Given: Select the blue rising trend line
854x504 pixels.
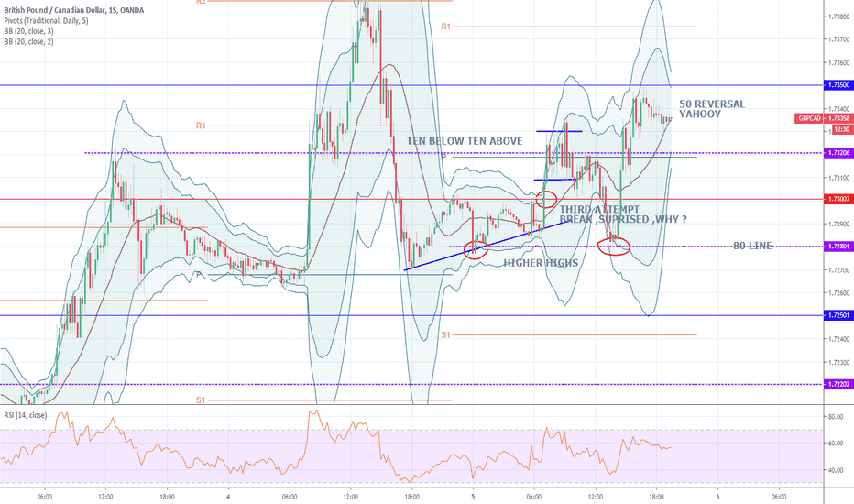Looking at the screenshot, I should [x=476, y=247].
